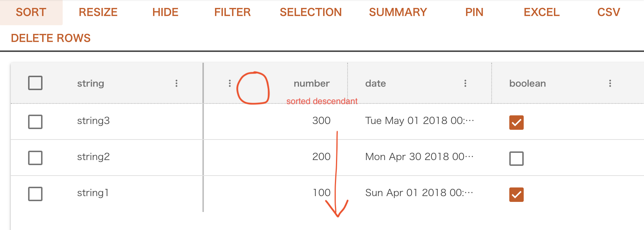Viewport: 644px width, 230px height.
Task: Expand the date column header menu
Action: tap(465, 83)
